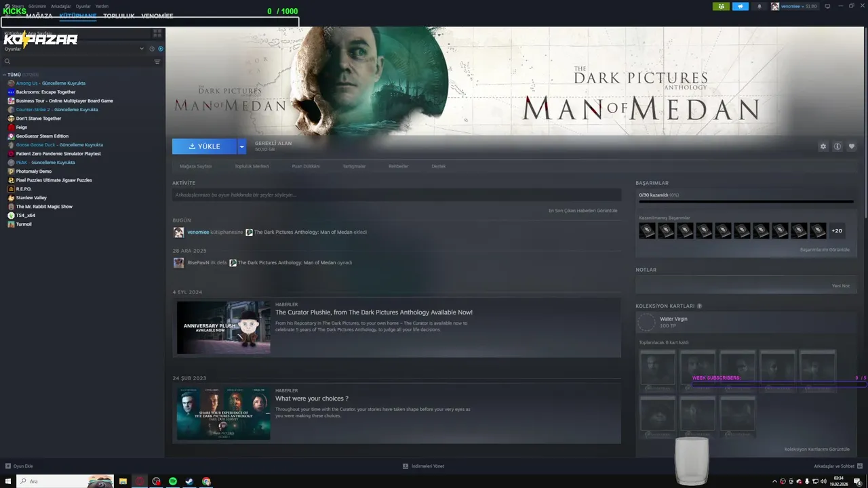Click the Water Virgin badge circle

(647, 322)
